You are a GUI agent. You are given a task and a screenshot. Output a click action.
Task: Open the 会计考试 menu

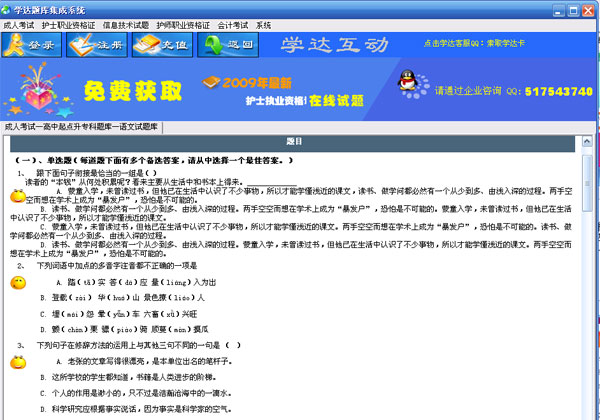coord(233,25)
